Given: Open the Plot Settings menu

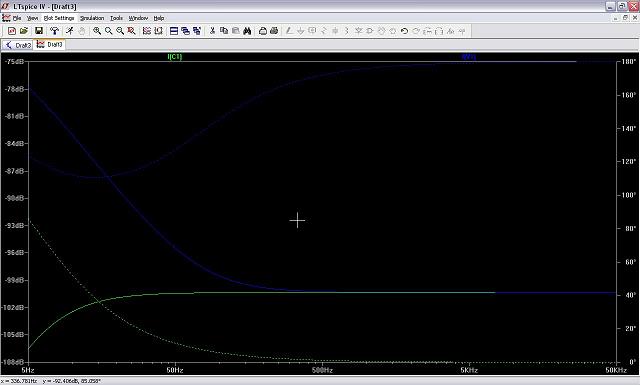Looking at the screenshot, I should pos(59,18).
